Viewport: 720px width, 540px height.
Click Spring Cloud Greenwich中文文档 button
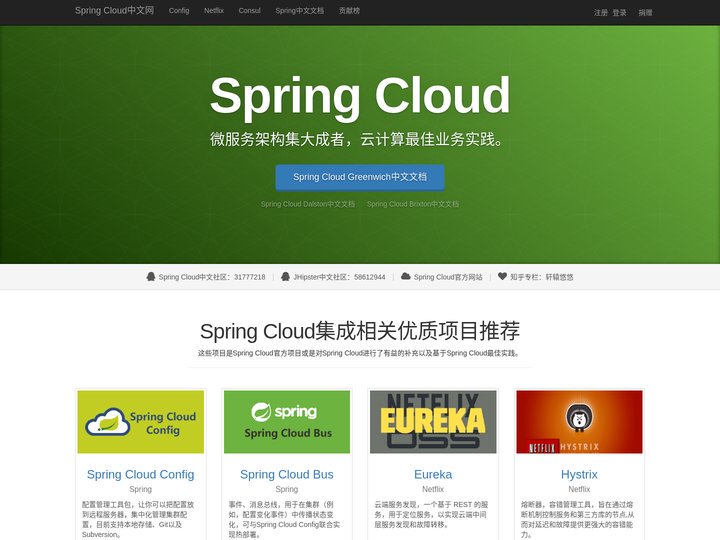(x=360, y=177)
